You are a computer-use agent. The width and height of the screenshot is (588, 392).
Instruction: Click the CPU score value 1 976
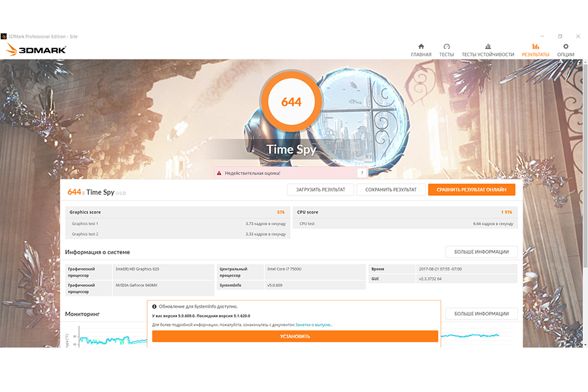[506, 212]
